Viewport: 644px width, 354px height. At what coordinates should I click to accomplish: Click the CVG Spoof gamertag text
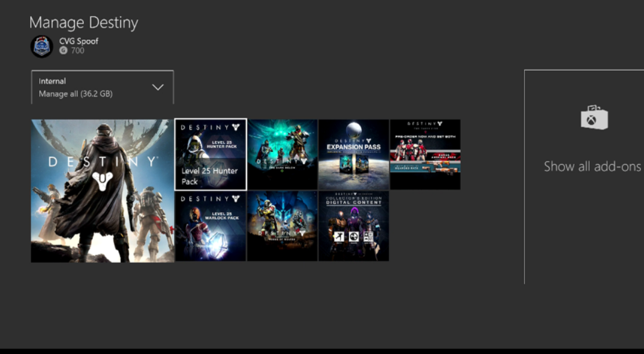(x=79, y=41)
